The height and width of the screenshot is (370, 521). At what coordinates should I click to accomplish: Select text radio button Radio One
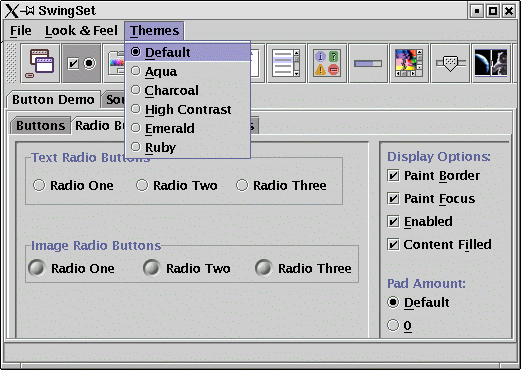click(x=73, y=185)
